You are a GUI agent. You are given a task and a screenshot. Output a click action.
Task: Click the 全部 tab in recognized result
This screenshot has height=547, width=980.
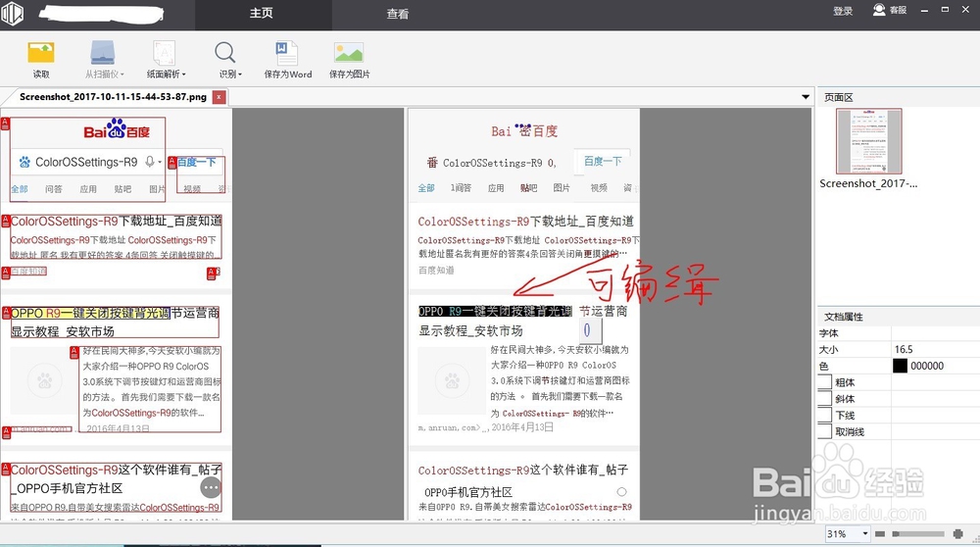click(426, 187)
